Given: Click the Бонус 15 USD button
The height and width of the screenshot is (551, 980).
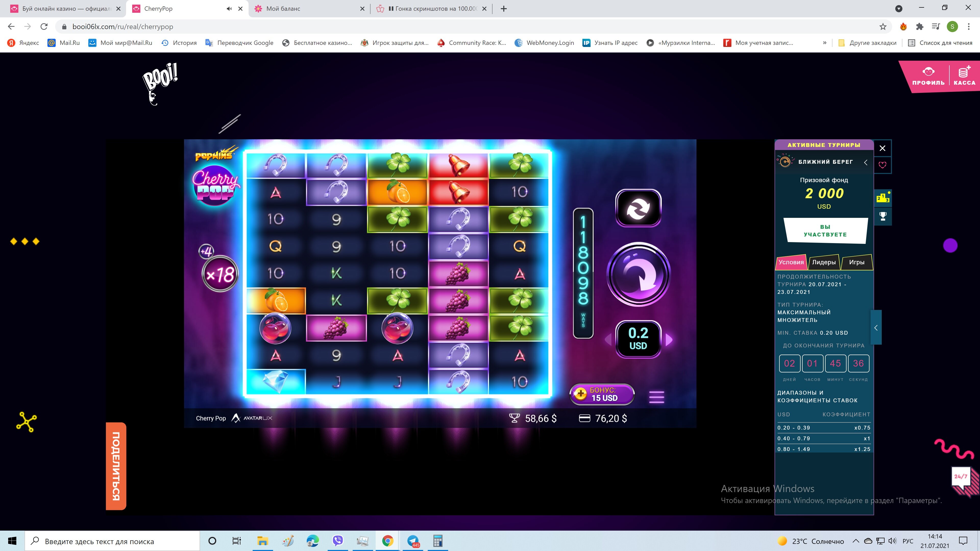Looking at the screenshot, I should point(602,394).
